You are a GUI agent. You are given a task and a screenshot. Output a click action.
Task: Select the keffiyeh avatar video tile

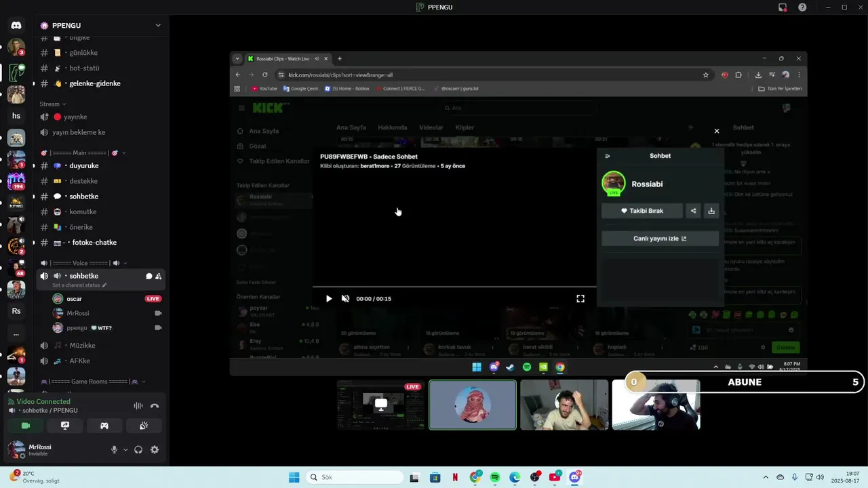[x=473, y=405]
